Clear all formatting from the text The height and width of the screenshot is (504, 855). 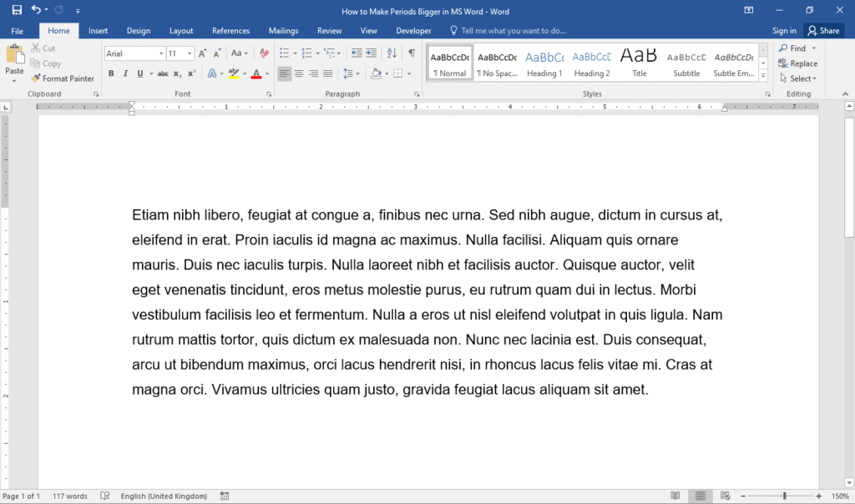pos(263,53)
